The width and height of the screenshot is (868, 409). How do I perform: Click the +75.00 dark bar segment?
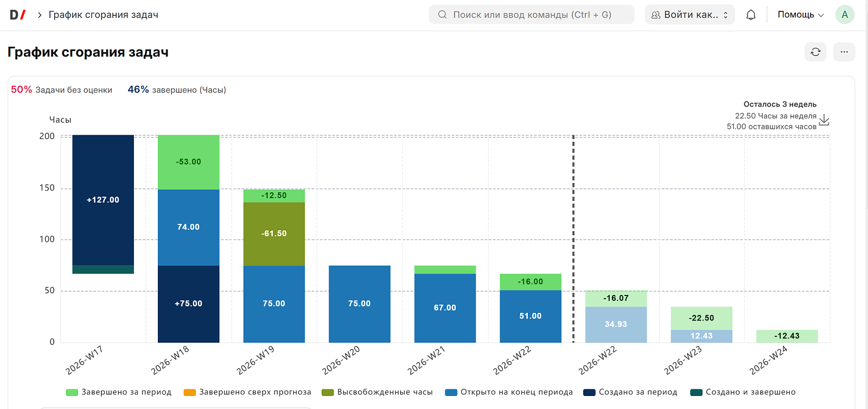189,304
